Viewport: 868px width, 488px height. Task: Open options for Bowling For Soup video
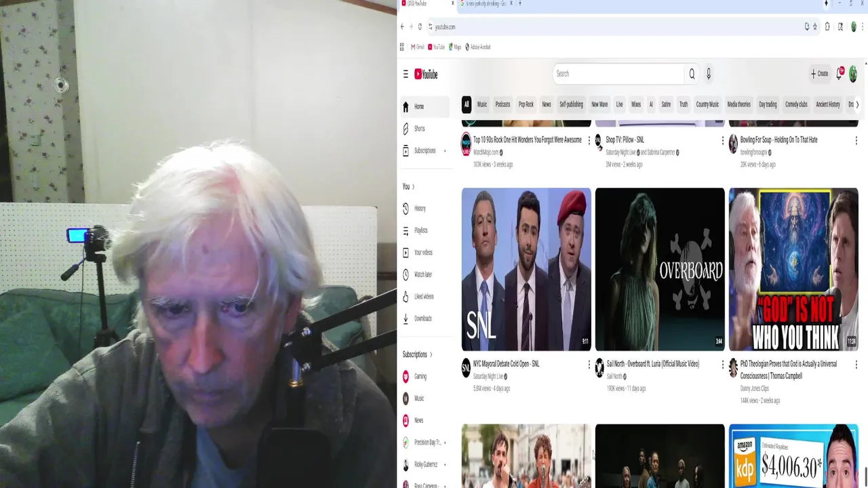pos(856,140)
